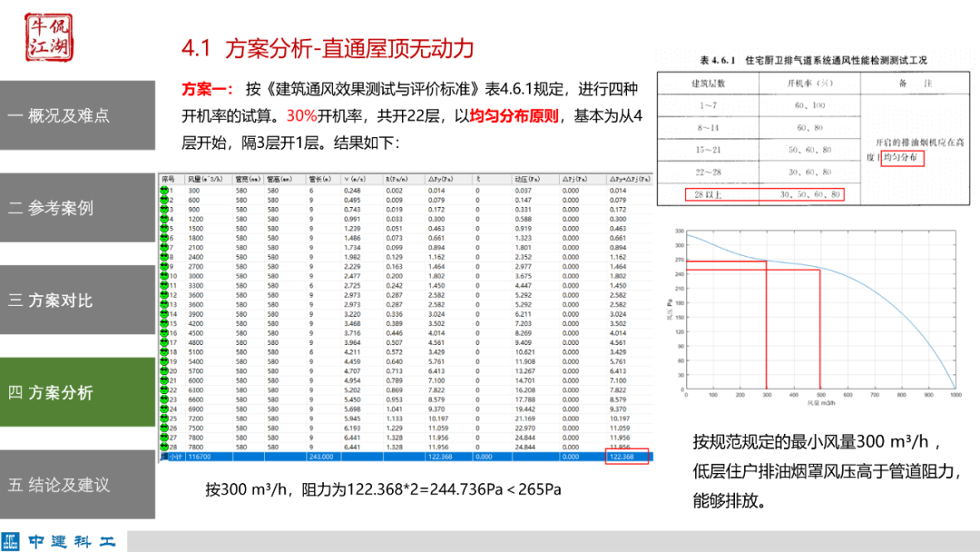Click the green face icon of row 15
This screenshot has height=552, width=980.
(164, 324)
